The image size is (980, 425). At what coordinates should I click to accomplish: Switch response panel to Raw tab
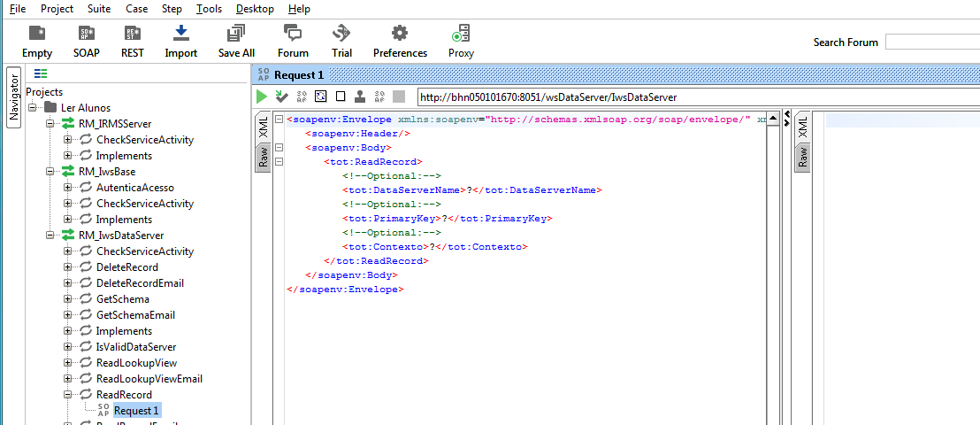803,158
